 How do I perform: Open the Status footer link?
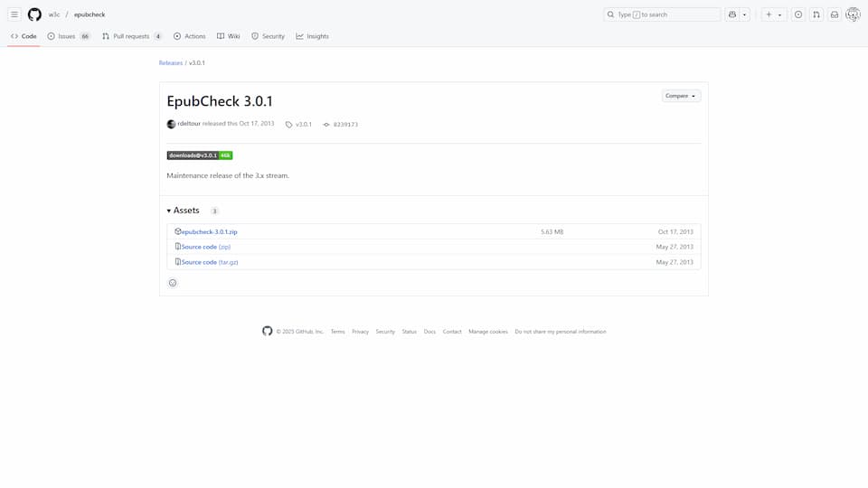[x=409, y=332]
